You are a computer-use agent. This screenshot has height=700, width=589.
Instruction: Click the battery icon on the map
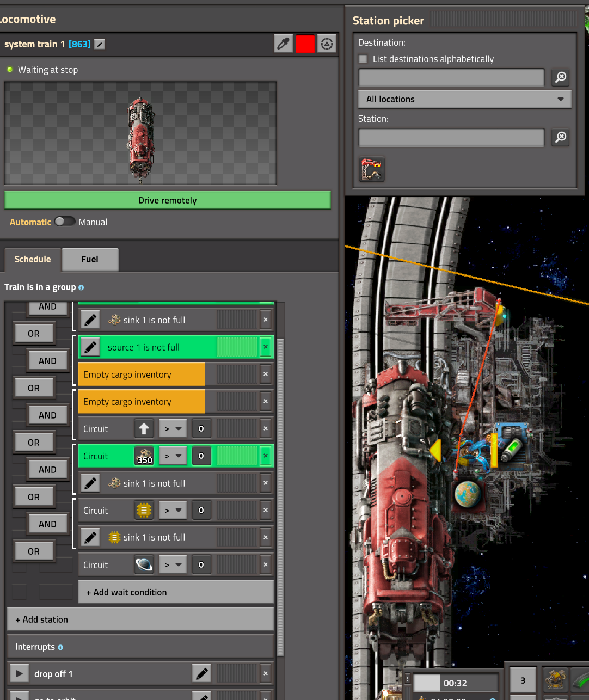[511, 451]
